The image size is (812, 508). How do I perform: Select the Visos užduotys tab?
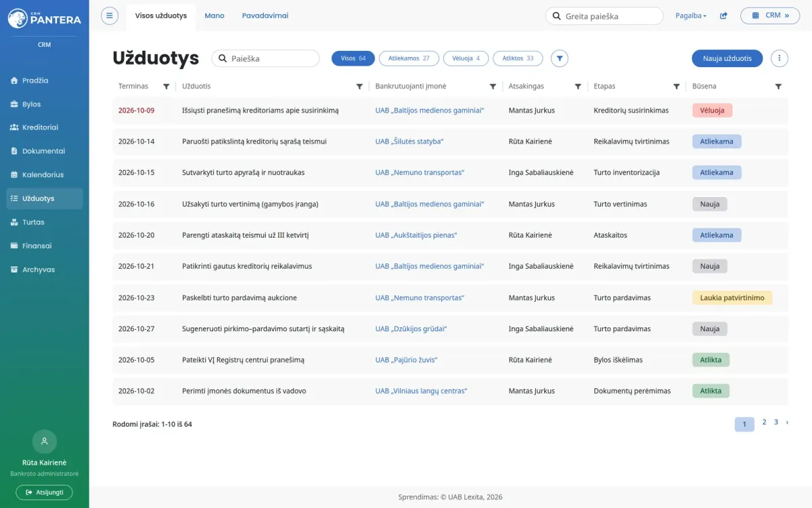[x=161, y=16]
